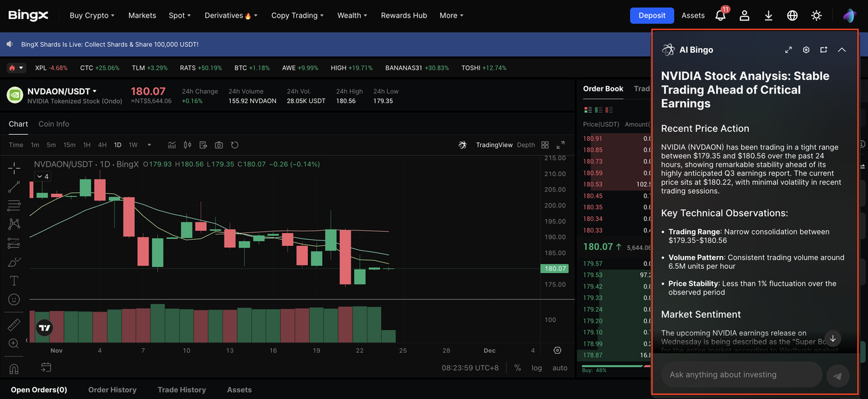Click the blue Deposit button
The height and width of the screenshot is (399, 868).
tap(652, 16)
